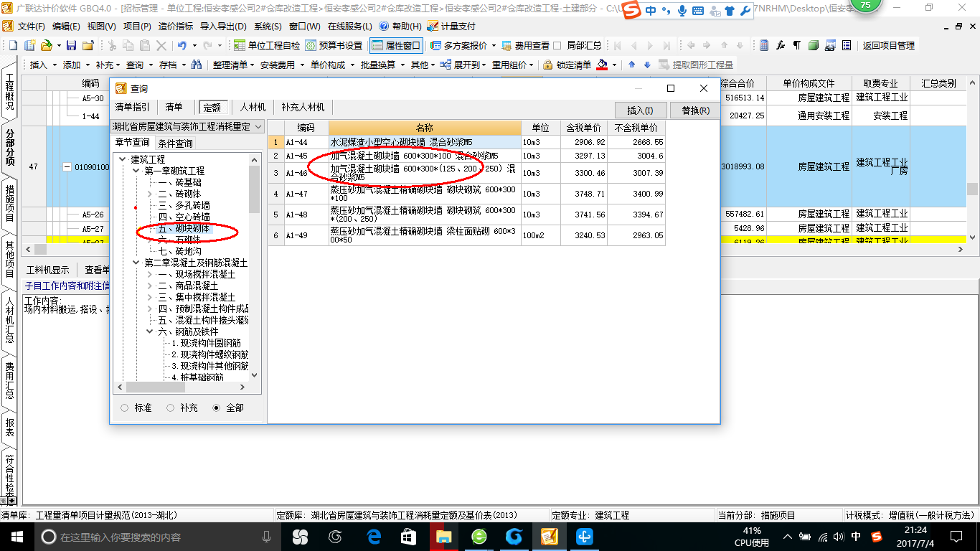Click the Undo arrow icon

click(182, 45)
